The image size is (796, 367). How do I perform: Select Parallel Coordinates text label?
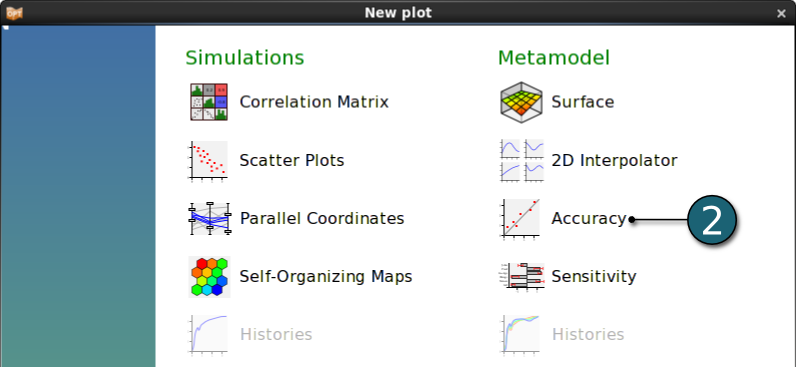322,218
